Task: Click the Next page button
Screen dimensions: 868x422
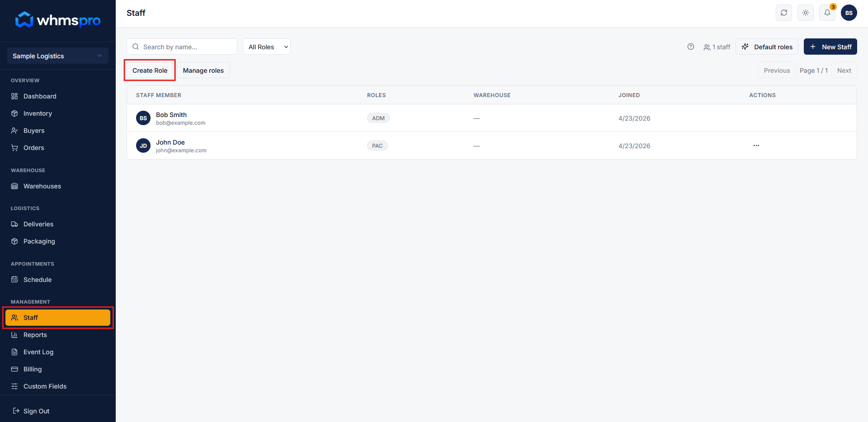Action: [x=844, y=70]
